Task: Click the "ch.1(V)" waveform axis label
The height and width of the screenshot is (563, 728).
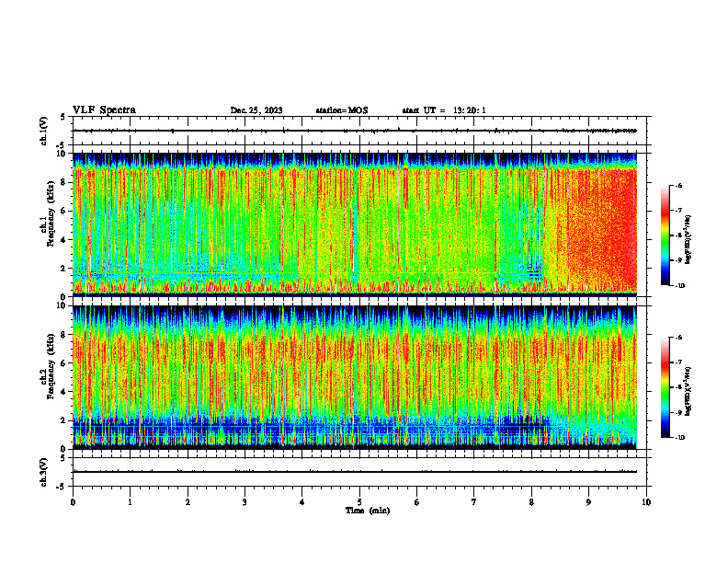Action: [x=44, y=131]
